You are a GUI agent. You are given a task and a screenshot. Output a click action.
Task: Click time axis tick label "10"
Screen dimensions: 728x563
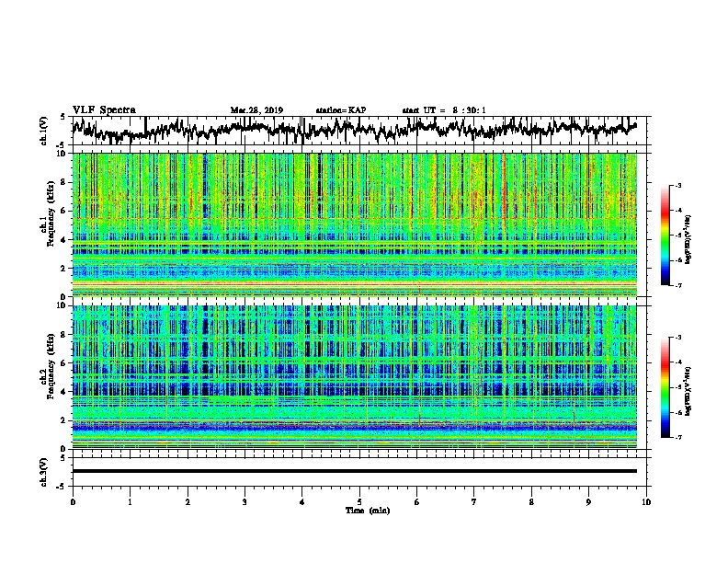point(646,501)
